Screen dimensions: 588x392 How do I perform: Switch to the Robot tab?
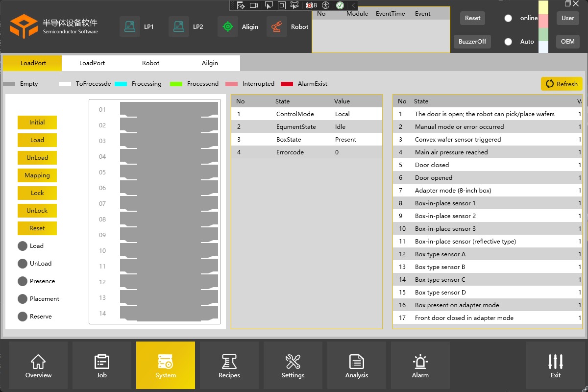[x=151, y=63]
